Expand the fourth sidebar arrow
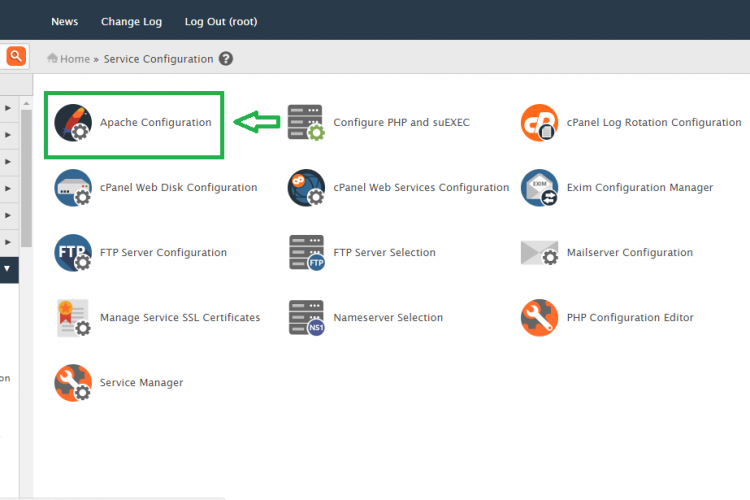Screen dimensions: 750x500 coord(8,189)
